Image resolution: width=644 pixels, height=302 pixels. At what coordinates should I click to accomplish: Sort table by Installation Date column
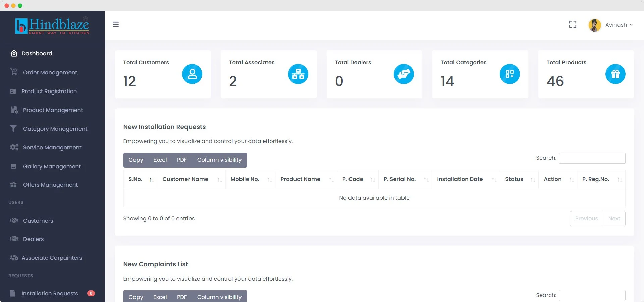click(466, 179)
